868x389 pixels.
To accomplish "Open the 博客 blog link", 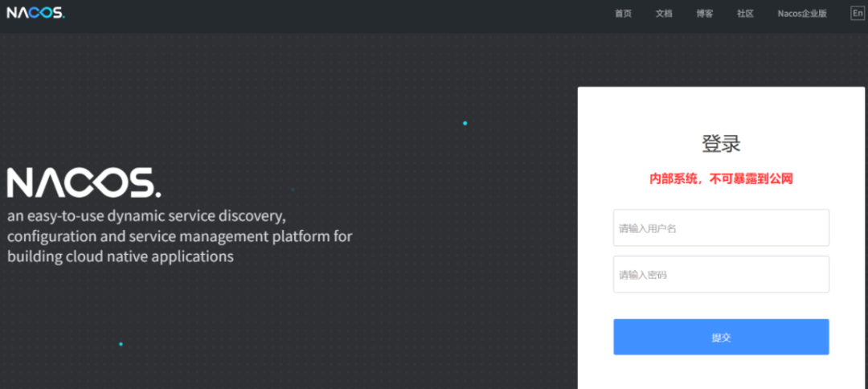I will tap(705, 14).
